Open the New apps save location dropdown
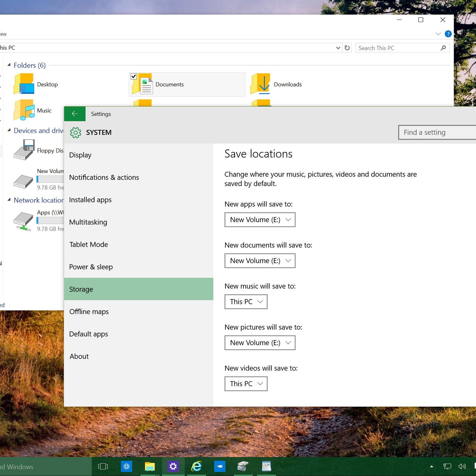Image resolution: width=476 pixels, height=476 pixels. [x=260, y=220]
